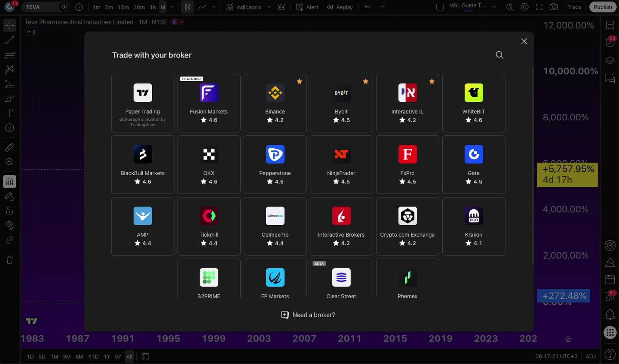Open the MSL Guide layout dropdown arrow
619x364 pixels.
(495, 7)
